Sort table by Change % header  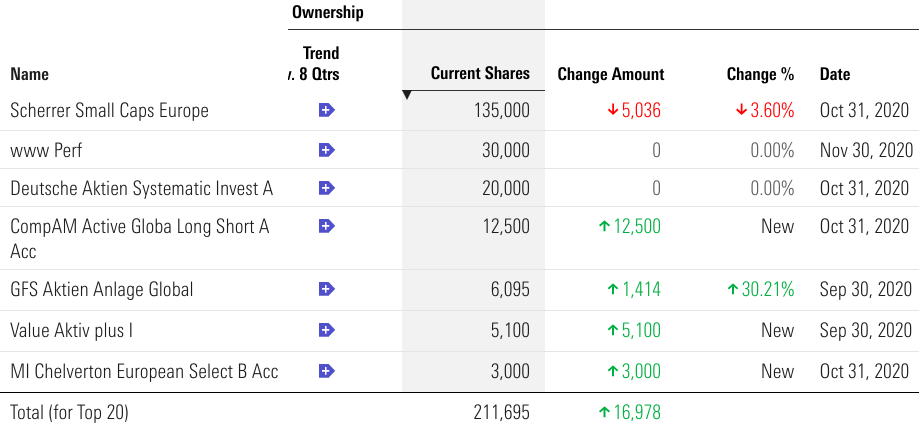click(x=760, y=74)
